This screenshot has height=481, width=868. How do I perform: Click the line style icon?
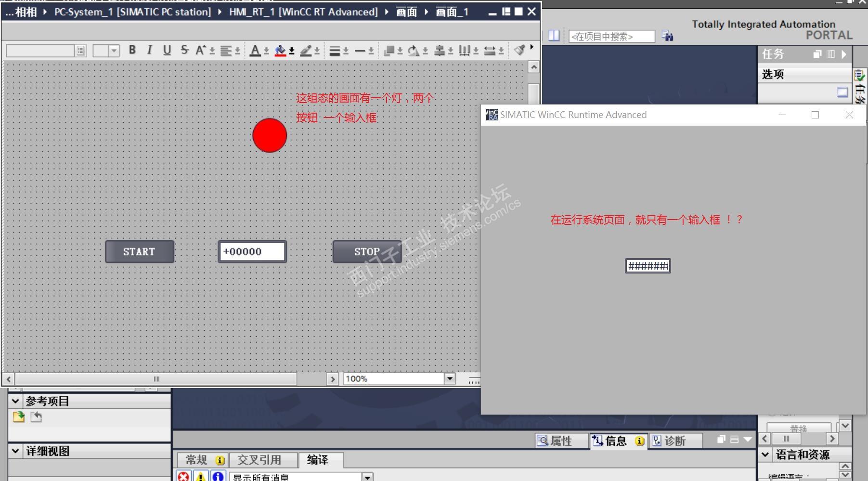click(x=360, y=51)
